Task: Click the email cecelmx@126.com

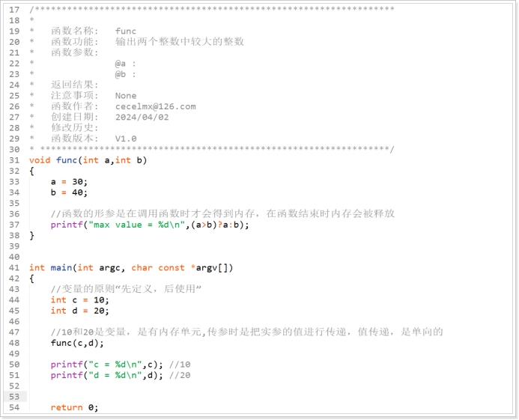Action: point(156,106)
